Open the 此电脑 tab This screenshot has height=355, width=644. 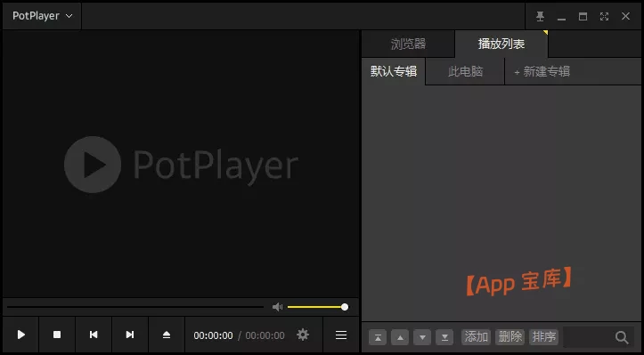click(x=465, y=71)
